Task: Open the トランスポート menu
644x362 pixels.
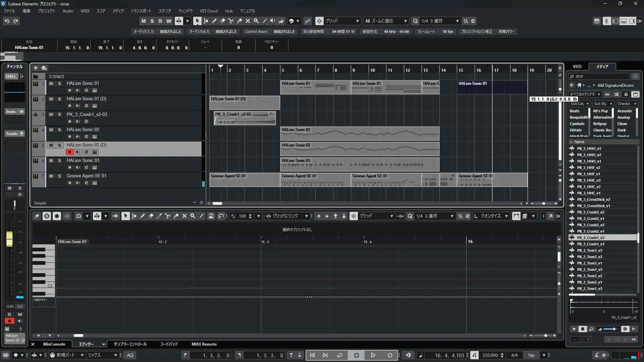Action: (x=141, y=11)
